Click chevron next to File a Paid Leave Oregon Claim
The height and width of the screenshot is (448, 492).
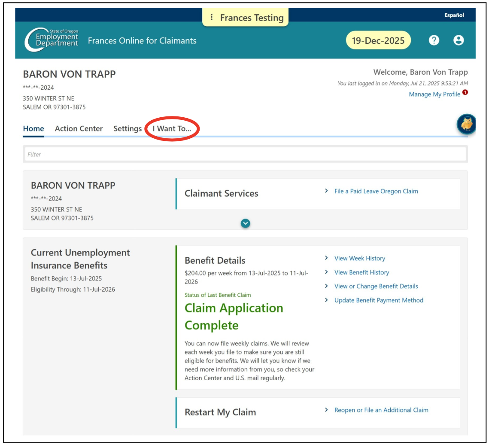tap(326, 191)
